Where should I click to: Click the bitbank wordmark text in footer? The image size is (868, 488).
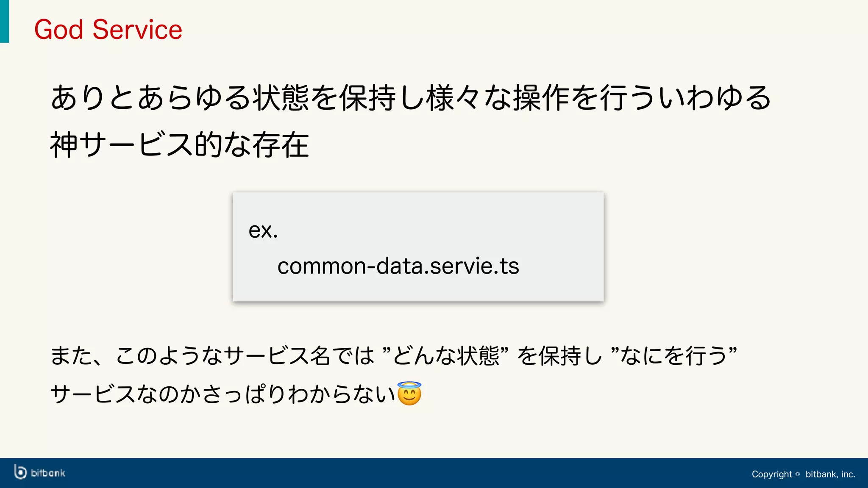(48, 473)
